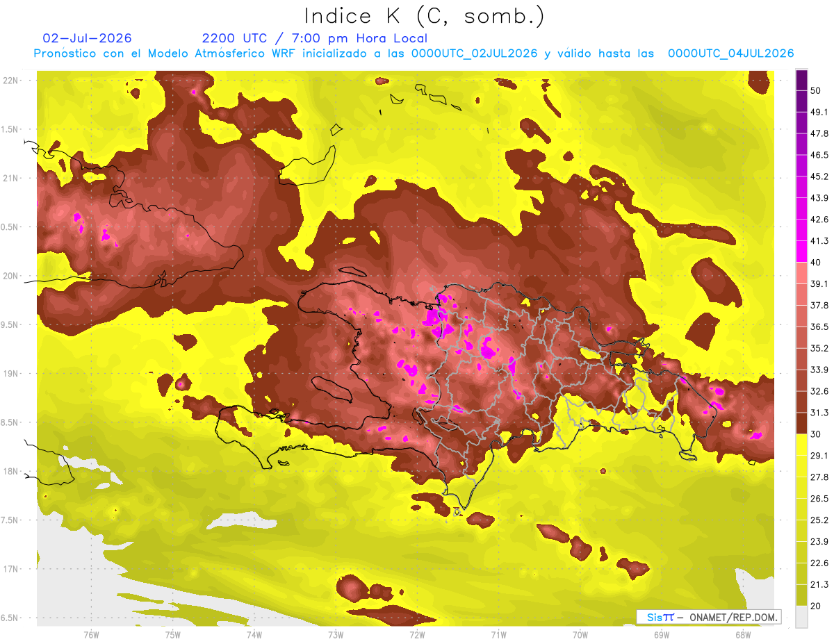Click color scale label '33.9'
Viewport: 834px width, 644px height.
[x=819, y=370]
